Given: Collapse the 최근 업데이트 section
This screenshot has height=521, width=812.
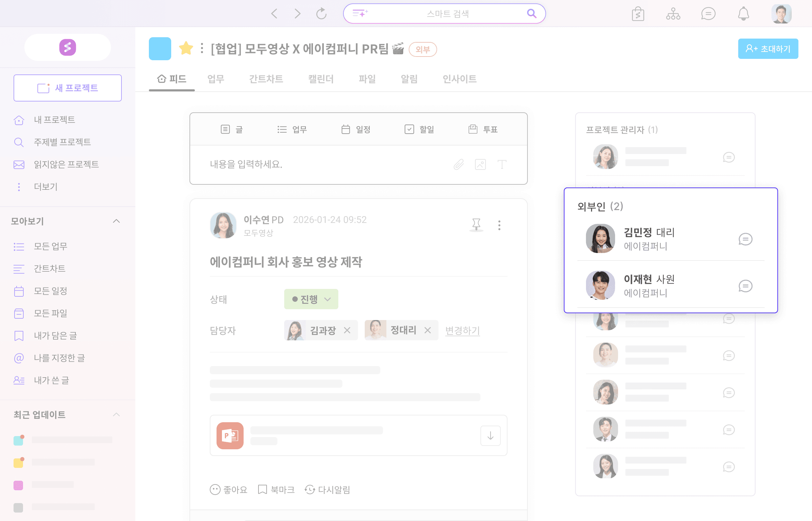Looking at the screenshot, I should (x=116, y=414).
